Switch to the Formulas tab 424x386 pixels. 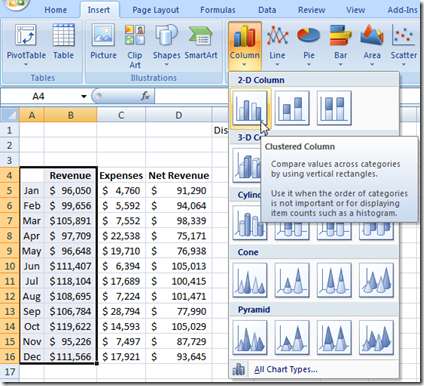218,10
